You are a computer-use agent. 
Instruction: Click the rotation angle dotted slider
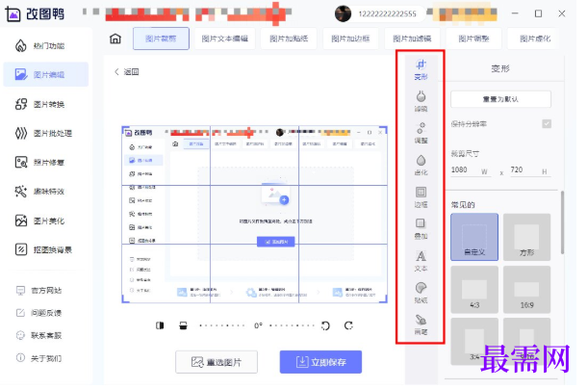[x=258, y=325]
